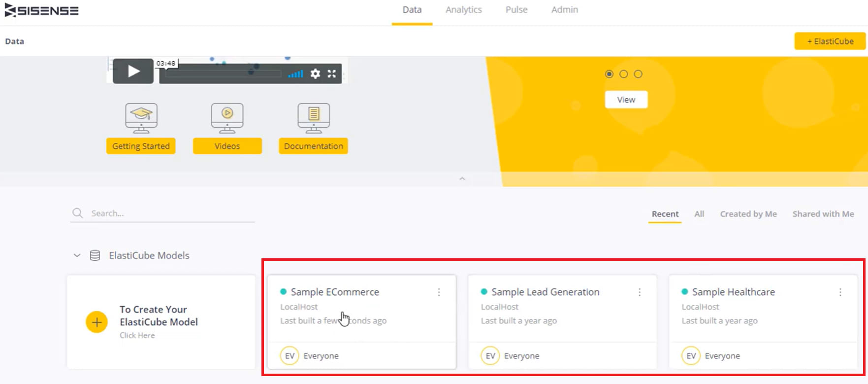The image size is (868, 384).
Task: Click the Data breadcrumb label
Action: (14, 41)
